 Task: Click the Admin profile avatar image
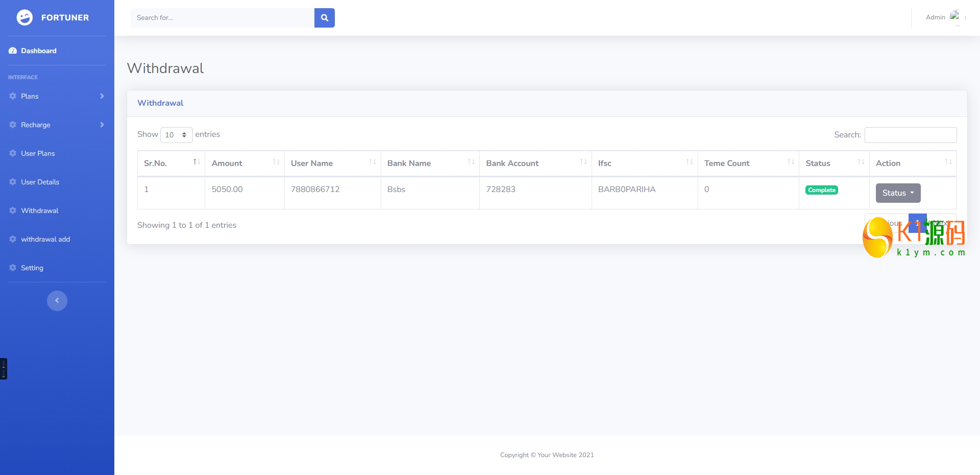tap(954, 16)
